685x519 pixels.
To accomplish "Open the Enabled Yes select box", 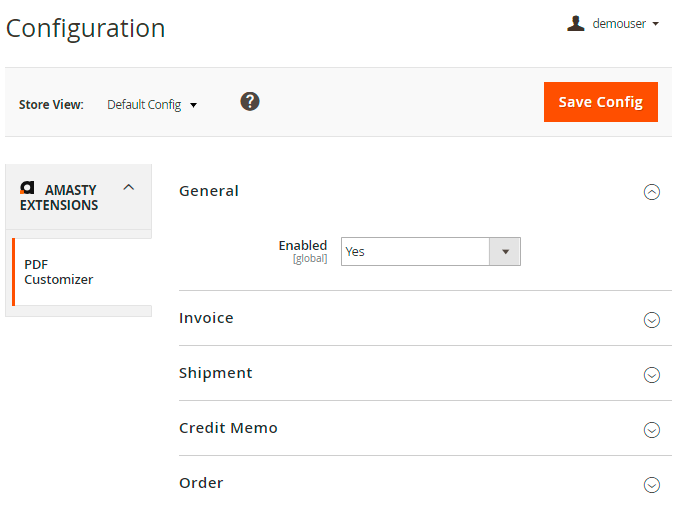I will click(x=415, y=252).
